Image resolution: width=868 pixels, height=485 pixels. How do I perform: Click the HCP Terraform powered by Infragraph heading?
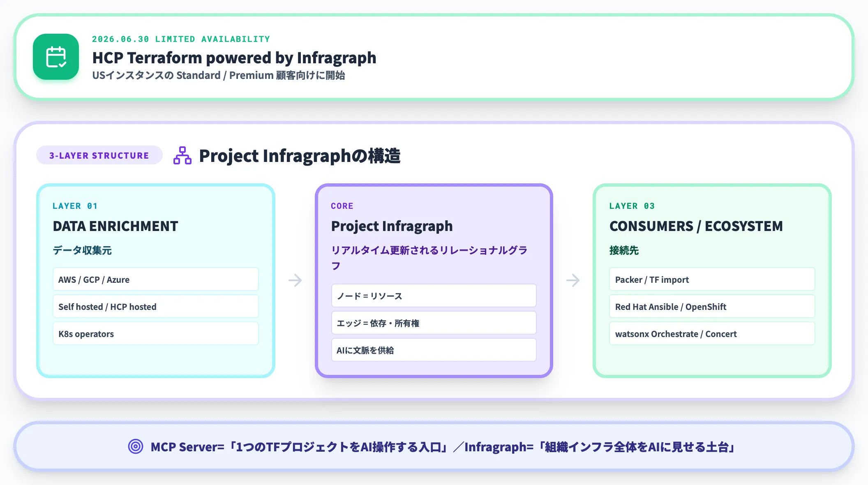click(x=234, y=58)
